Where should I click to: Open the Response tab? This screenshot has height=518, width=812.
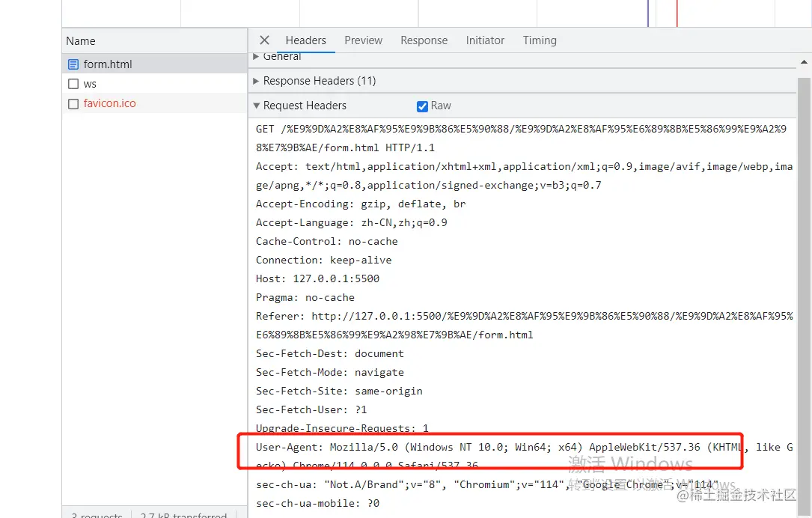424,40
